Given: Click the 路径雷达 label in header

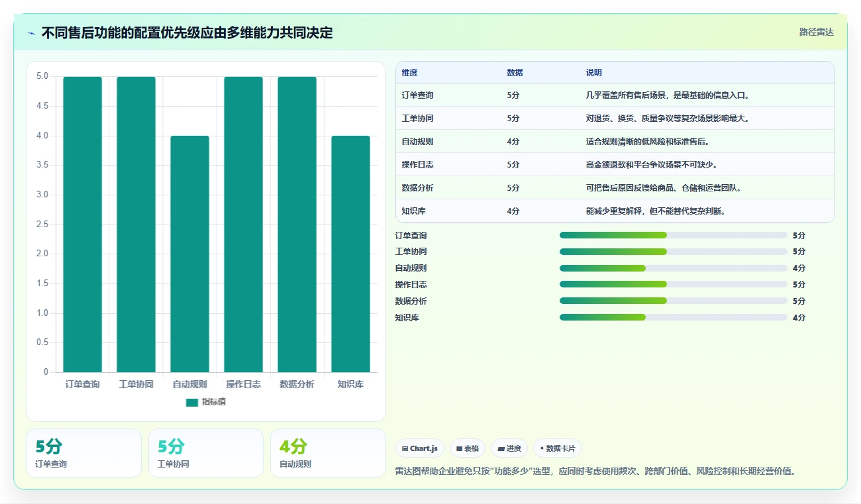Looking at the screenshot, I should 817,32.
